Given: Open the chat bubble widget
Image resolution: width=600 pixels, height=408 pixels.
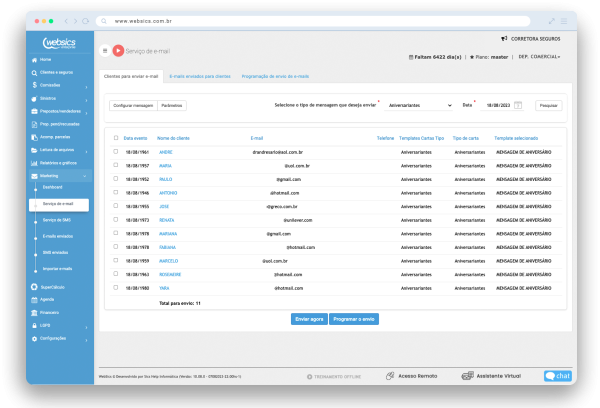Looking at the screenshot, I should click(x=558, y=376).
